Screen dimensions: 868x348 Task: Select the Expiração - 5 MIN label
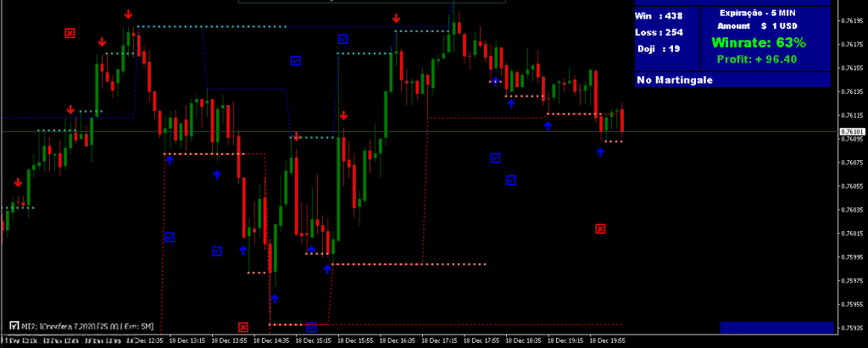758,13
